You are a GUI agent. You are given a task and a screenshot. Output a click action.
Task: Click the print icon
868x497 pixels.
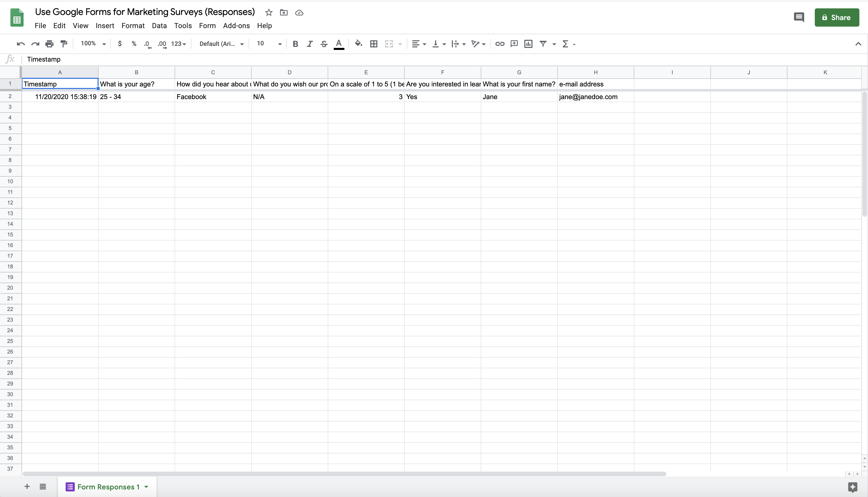(x=49, y=44)
